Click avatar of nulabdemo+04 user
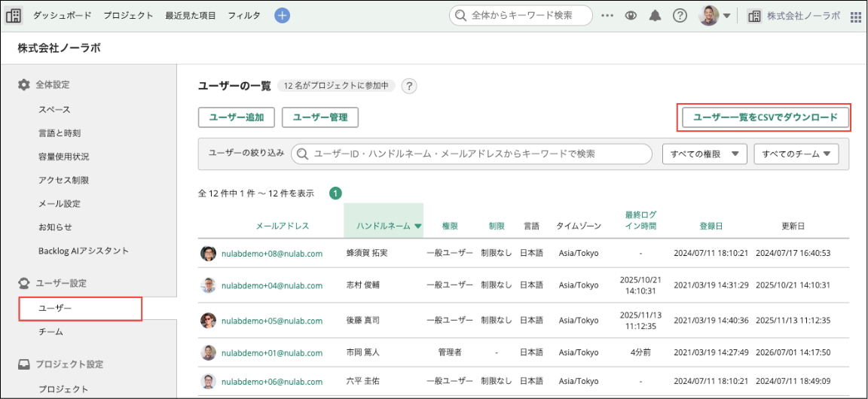 tap(208, 285)
